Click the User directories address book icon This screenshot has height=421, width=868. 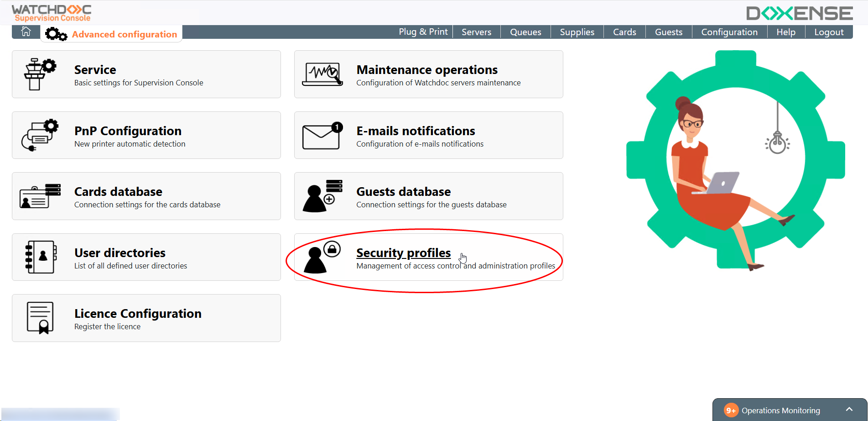tap(41, 257)
